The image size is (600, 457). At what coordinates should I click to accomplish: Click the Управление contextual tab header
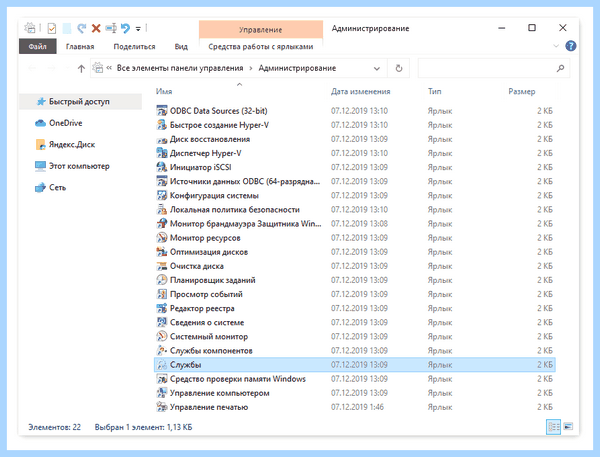(x=261, y=29)
